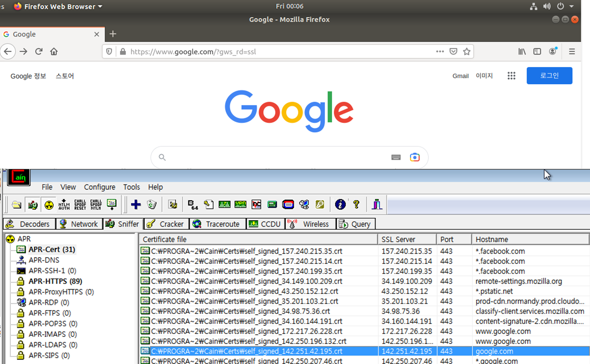
Task: Open the VNC password decoder icon
Action: (256, 205)
